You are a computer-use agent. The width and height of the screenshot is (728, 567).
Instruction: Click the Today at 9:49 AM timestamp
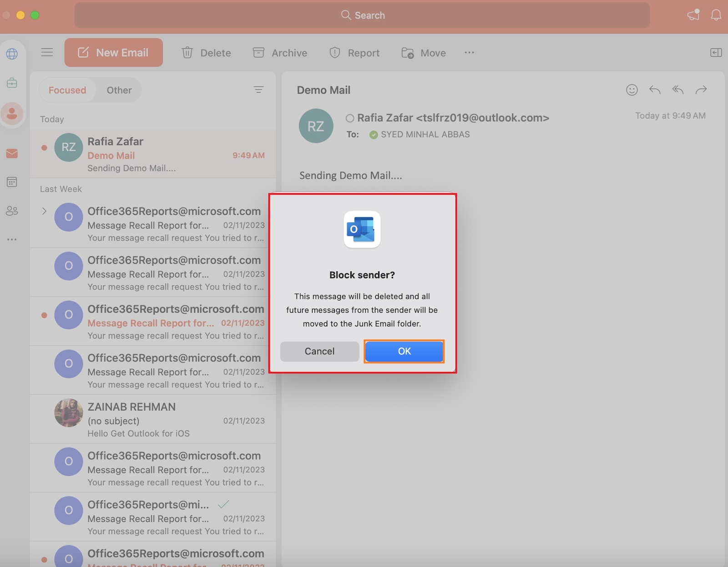pos(670,115)
